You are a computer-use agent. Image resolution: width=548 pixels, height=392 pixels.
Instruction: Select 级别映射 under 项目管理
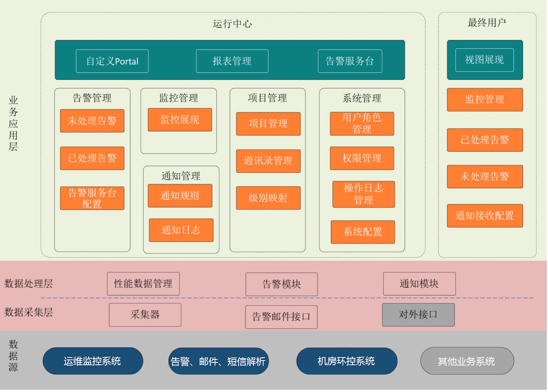(x=268, y=198)
